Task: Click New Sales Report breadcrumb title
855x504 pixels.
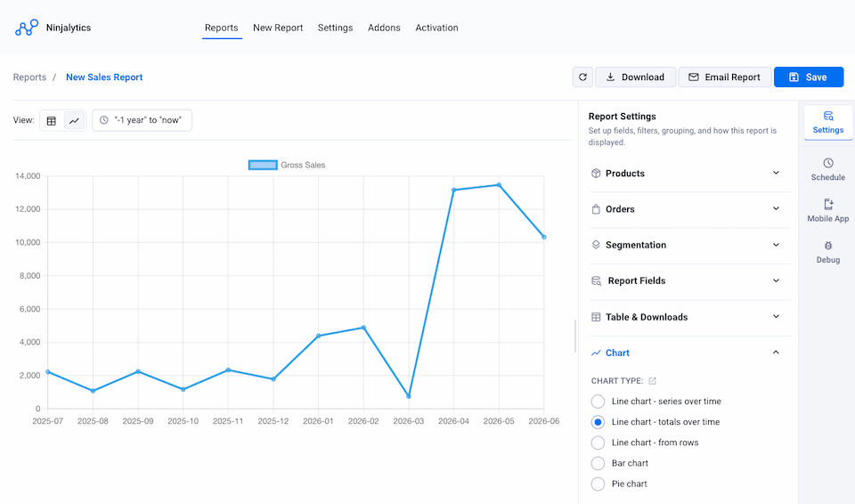Action: point(104,77)
